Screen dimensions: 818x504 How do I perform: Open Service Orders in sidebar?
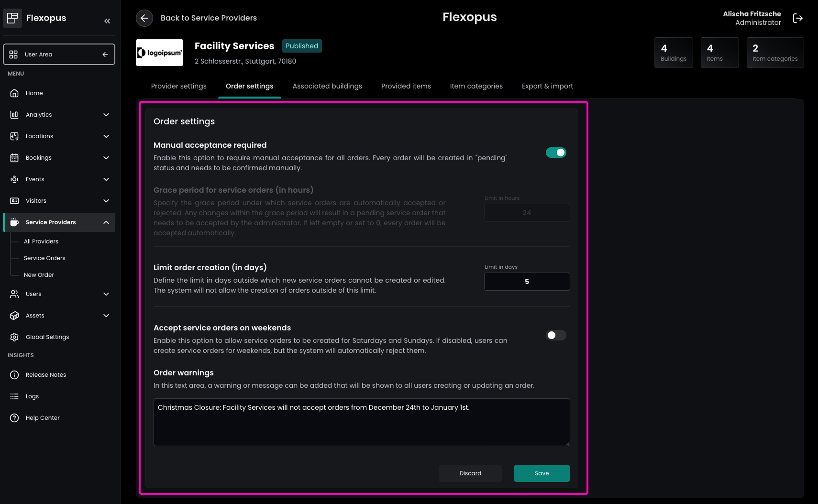click(44, 258)
